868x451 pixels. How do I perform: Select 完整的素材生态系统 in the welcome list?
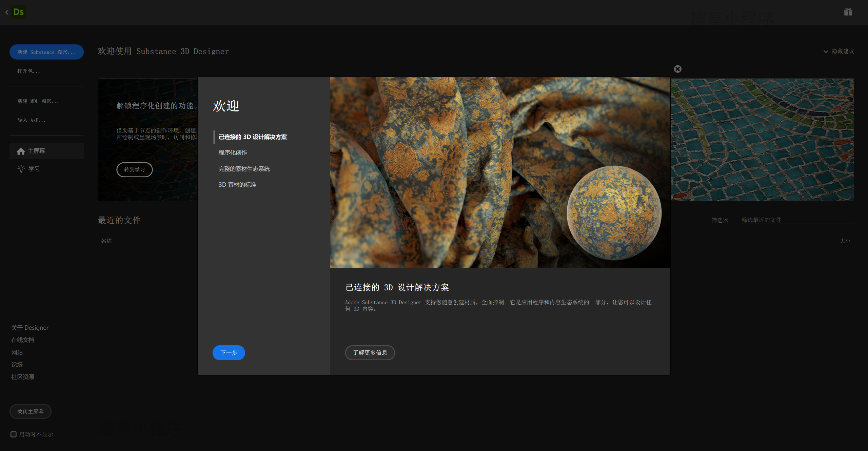[244, 169]
